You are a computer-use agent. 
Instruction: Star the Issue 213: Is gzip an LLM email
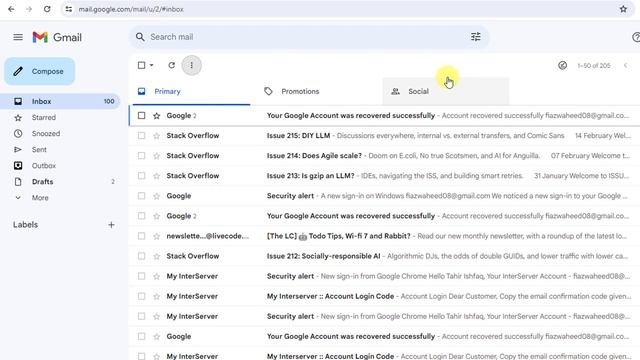coord(156,176)
